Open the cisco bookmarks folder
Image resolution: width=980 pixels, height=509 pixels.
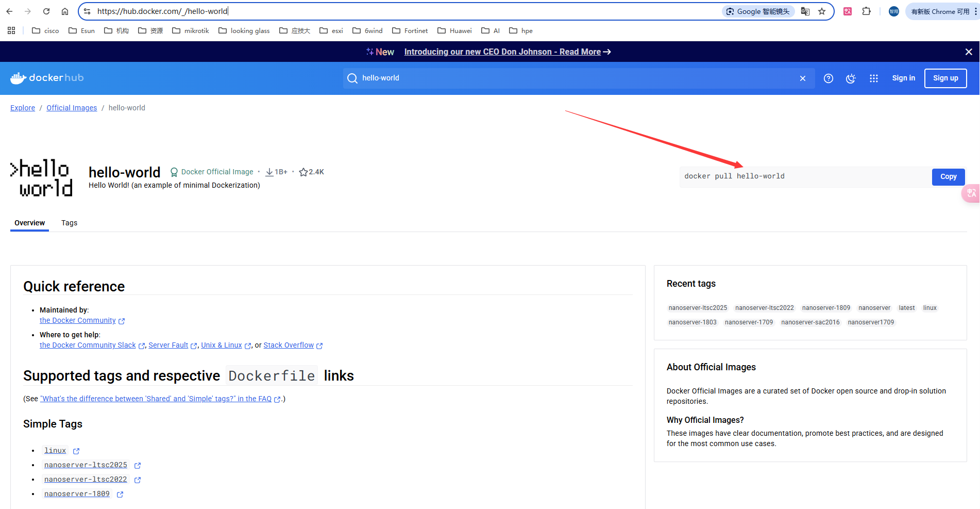click(45, 31)
